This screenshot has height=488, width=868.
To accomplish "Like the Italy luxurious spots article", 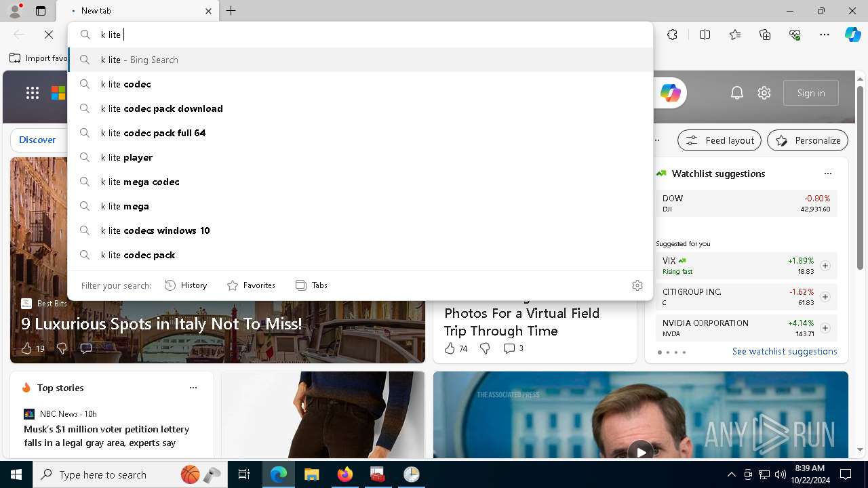I will click(x=32, y=348).
